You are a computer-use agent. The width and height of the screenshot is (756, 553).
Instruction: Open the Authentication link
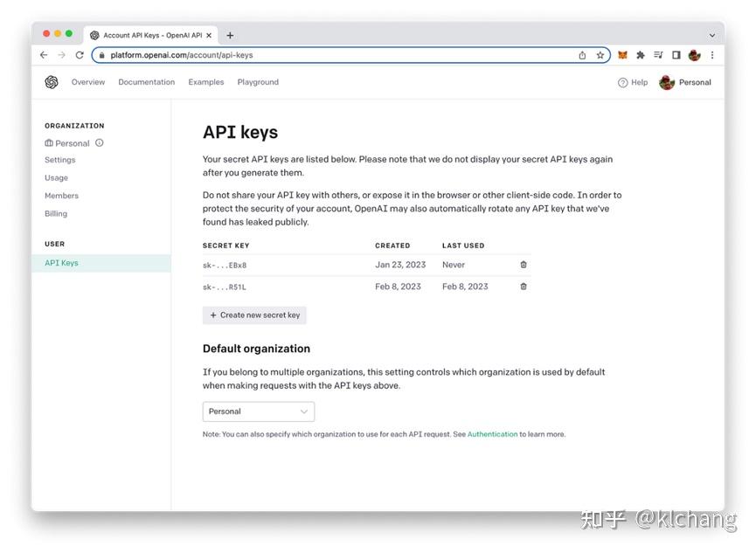tap(491, 433)
